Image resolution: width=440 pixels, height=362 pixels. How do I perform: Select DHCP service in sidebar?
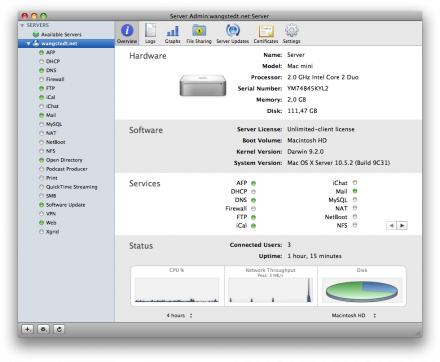(53, 61)
